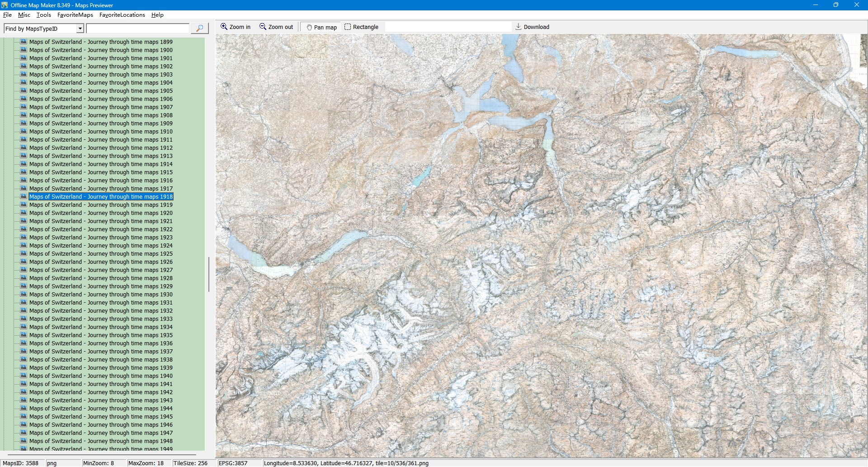The height and width of the screenshot is (467, 868).
Task: Click the Zoom in magnifier icon
Action: (x=224, y=27)
